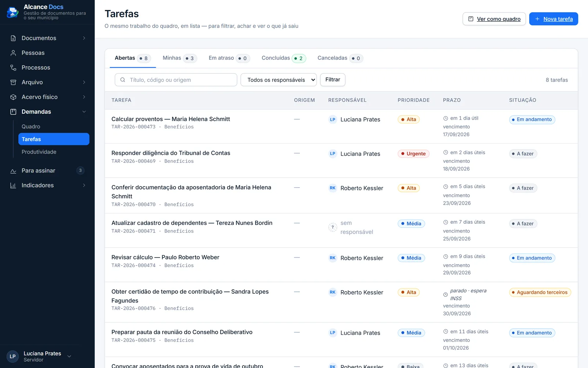Viewport: 588px width, 368px height.
Task: Open the Concluídas tab
Action: tap(284, 58)
